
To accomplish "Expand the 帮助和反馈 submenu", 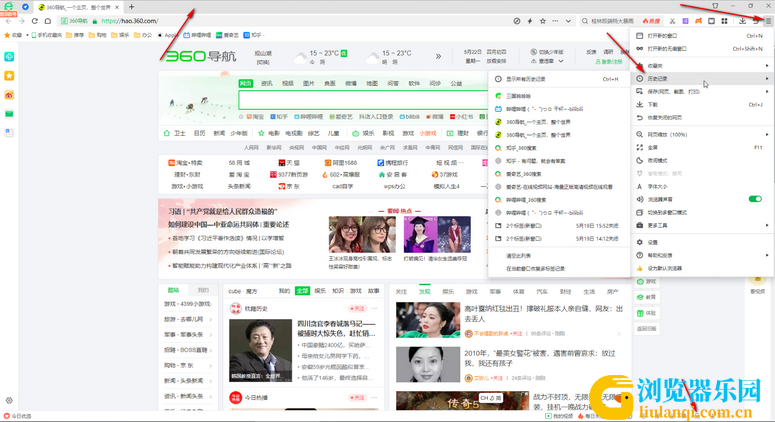I will click(x=702, y=255).
